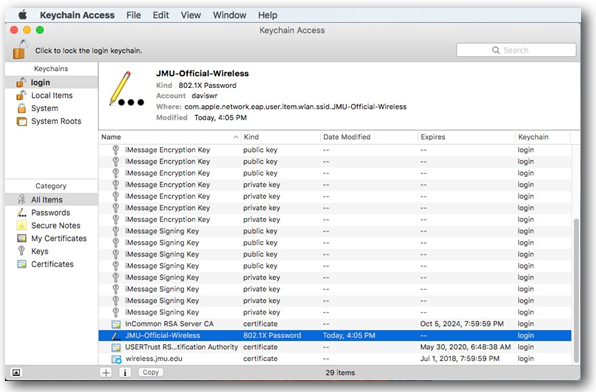Screen dimensions: 596x392
Task: Open the Help menu
Action: point(268,15)
